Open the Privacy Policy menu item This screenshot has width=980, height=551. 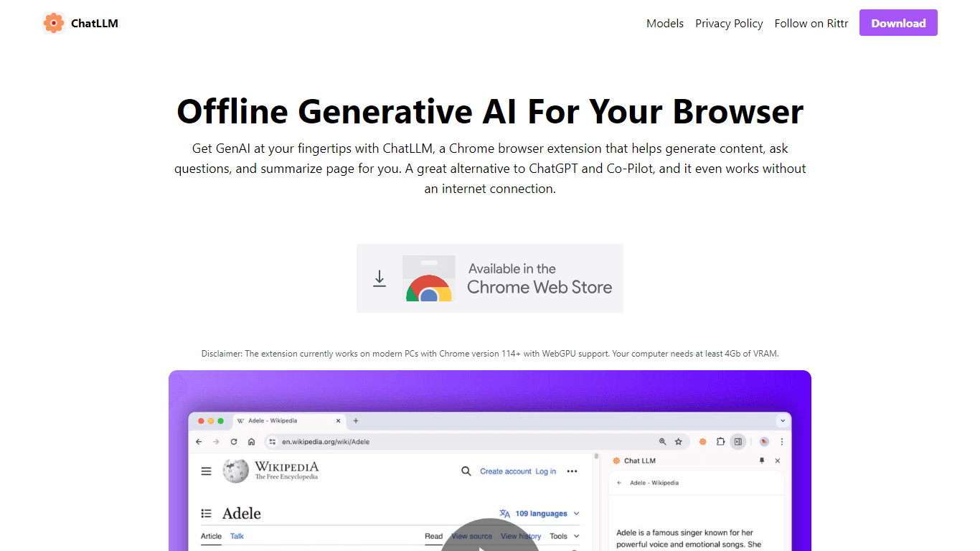point(729,23)
